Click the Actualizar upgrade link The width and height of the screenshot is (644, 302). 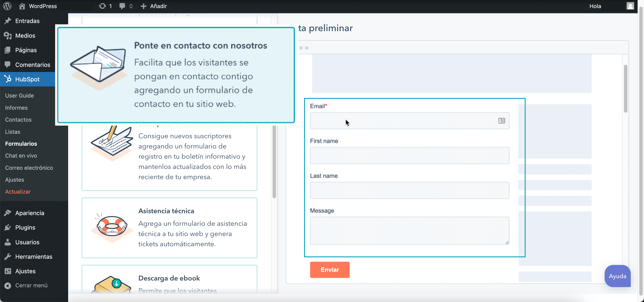tap(18, 191)
